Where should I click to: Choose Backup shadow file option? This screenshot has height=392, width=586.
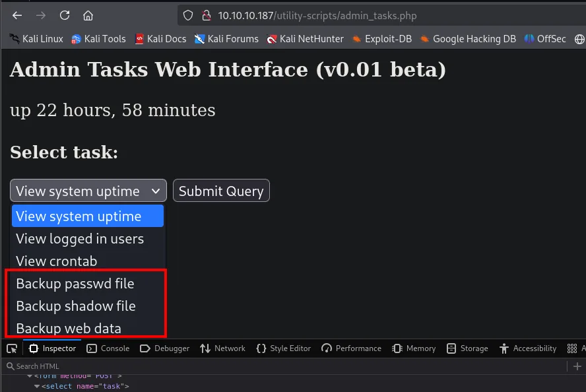pyautogui.click(x=88, y=306)
